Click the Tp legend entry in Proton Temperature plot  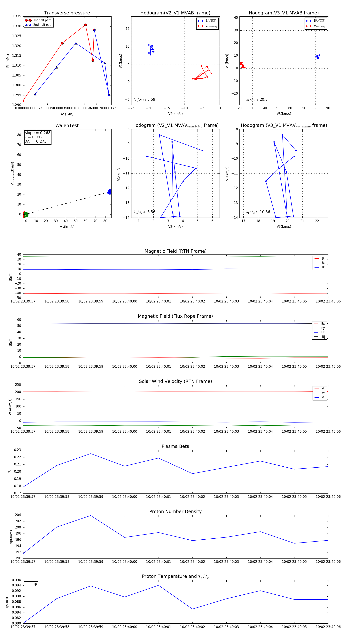[35, 584]
